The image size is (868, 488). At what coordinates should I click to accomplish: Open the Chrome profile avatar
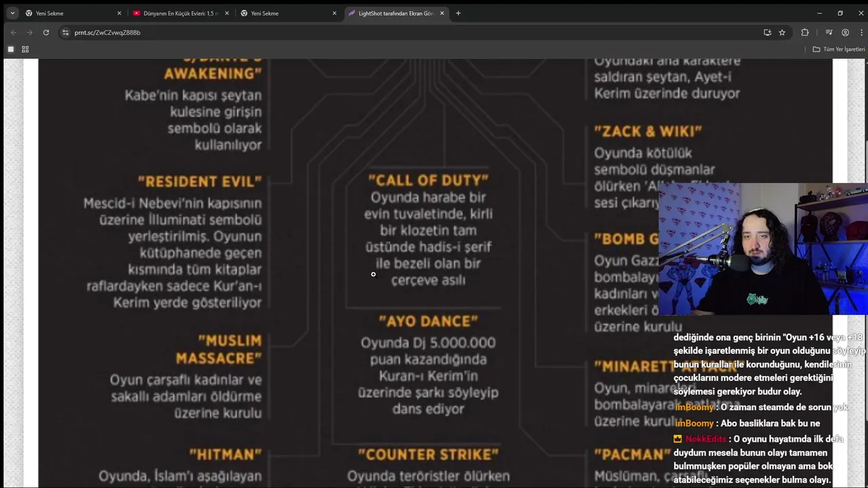(845, 33)
